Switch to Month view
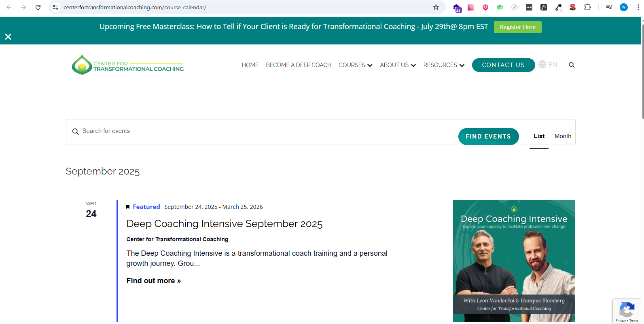The width and height of the screenshot is (644, 324). [x=563, y=136]
